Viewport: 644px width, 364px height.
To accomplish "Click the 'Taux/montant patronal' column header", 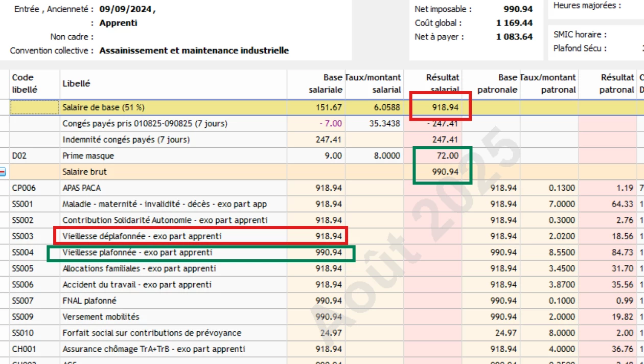I will click(x=548, y=84).
